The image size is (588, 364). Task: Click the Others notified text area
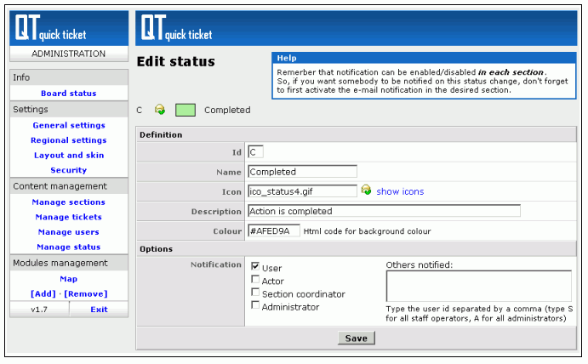478,287
